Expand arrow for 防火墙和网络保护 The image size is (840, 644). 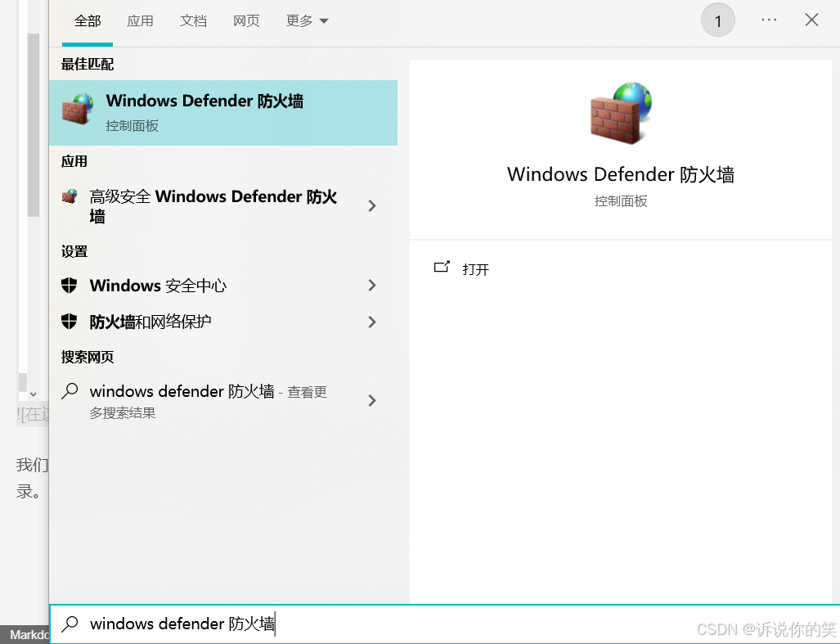[372, 322]
